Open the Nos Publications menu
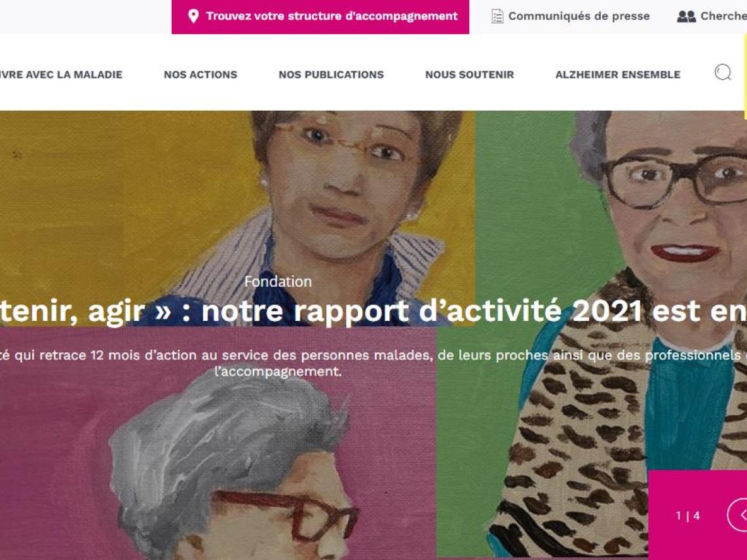The image size is (747, 560). click(x=331, y=74)
